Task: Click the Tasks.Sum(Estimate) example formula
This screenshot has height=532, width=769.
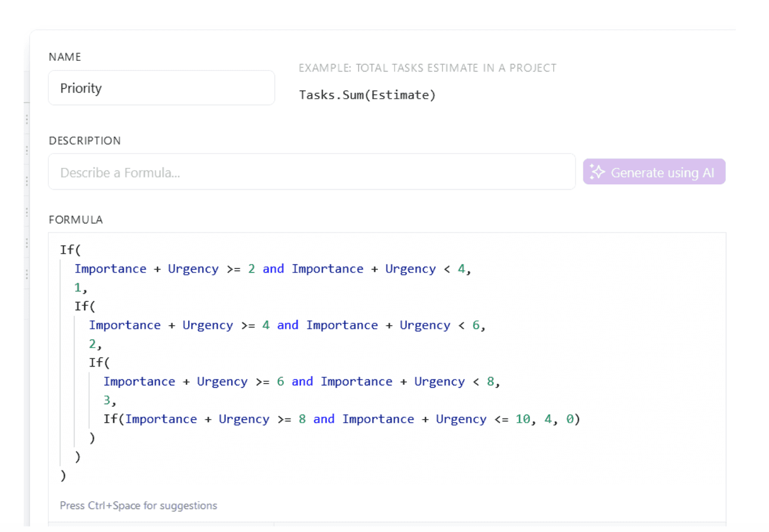Action: (367, 95)
